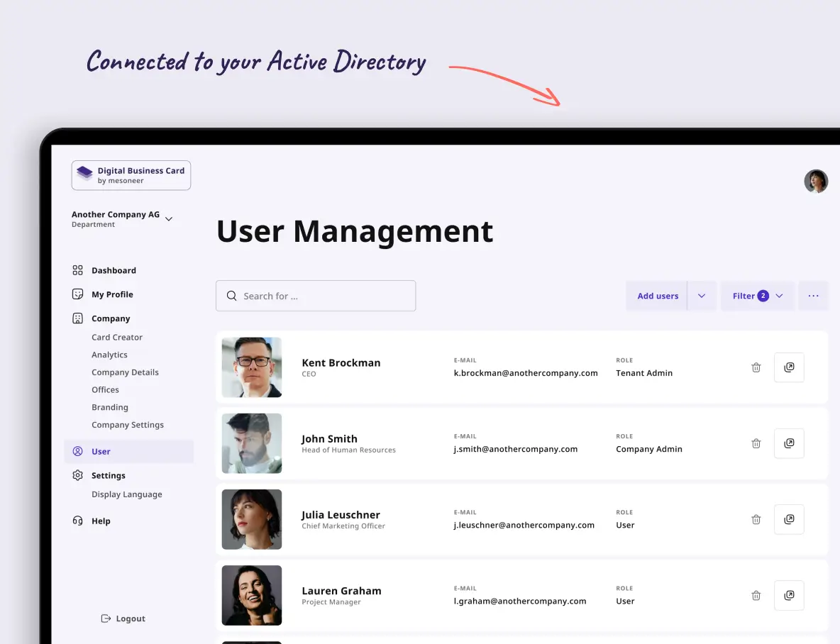Open the Help menu item

(101, 521)
